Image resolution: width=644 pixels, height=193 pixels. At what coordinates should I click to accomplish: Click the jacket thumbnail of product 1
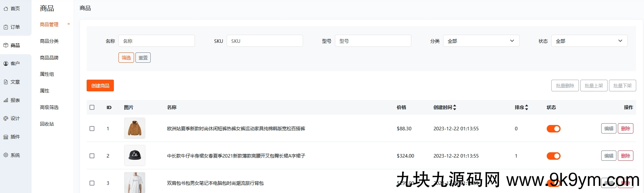pyautogui.click(x=135, y=128)
